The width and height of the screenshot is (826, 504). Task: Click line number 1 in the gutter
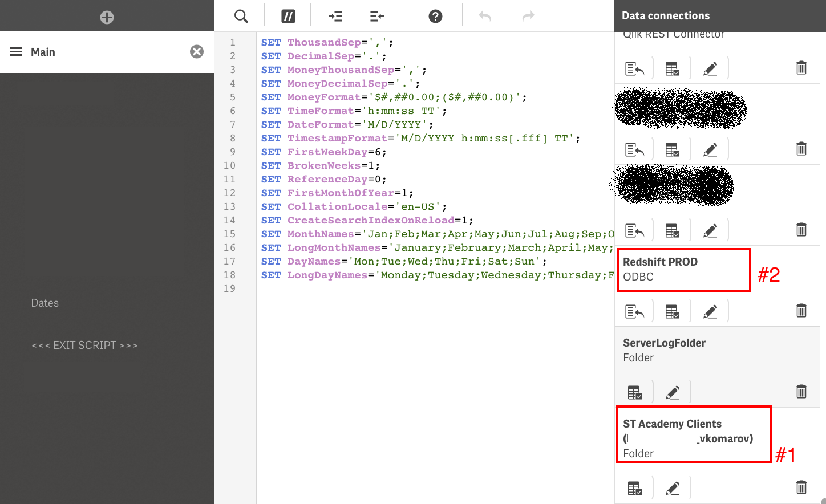click(x=232, y=42)
